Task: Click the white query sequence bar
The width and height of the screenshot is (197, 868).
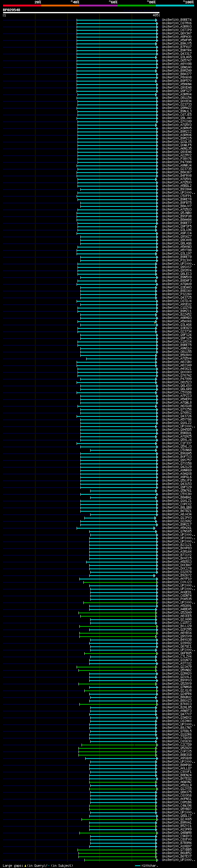Action: [81, 13]
